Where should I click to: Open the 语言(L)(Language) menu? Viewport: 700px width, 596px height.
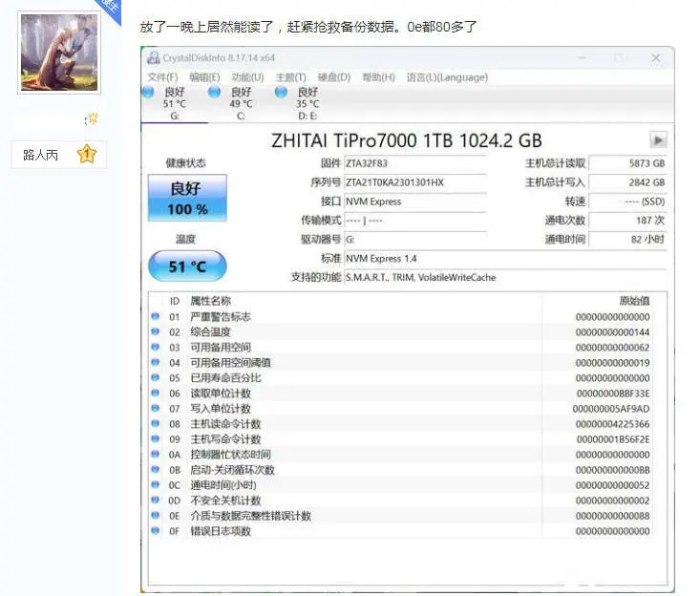(x=447, y=77)
